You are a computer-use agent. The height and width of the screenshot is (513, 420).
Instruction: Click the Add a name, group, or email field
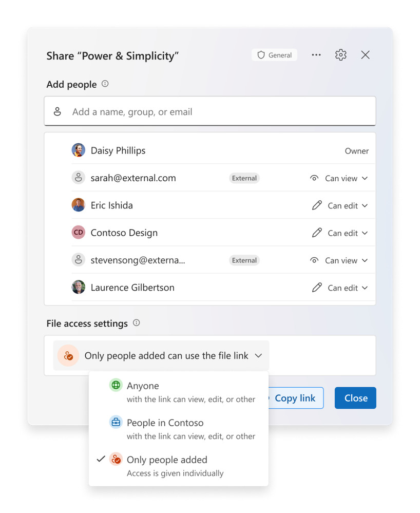[x=210, y=111]
